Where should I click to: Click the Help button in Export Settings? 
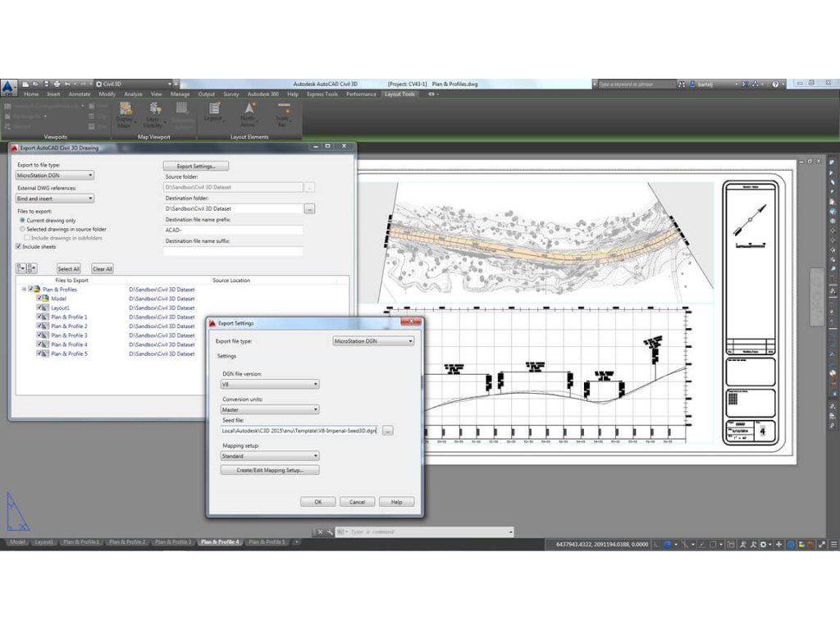click(396, 502)
